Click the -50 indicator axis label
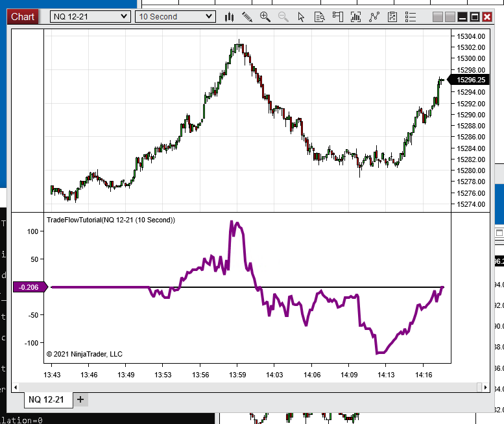 tap(33, 315)
